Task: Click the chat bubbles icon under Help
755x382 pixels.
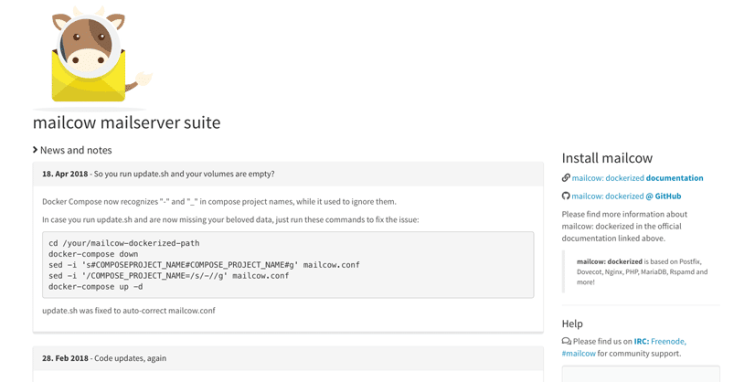Action: click(x=566, y=341)
